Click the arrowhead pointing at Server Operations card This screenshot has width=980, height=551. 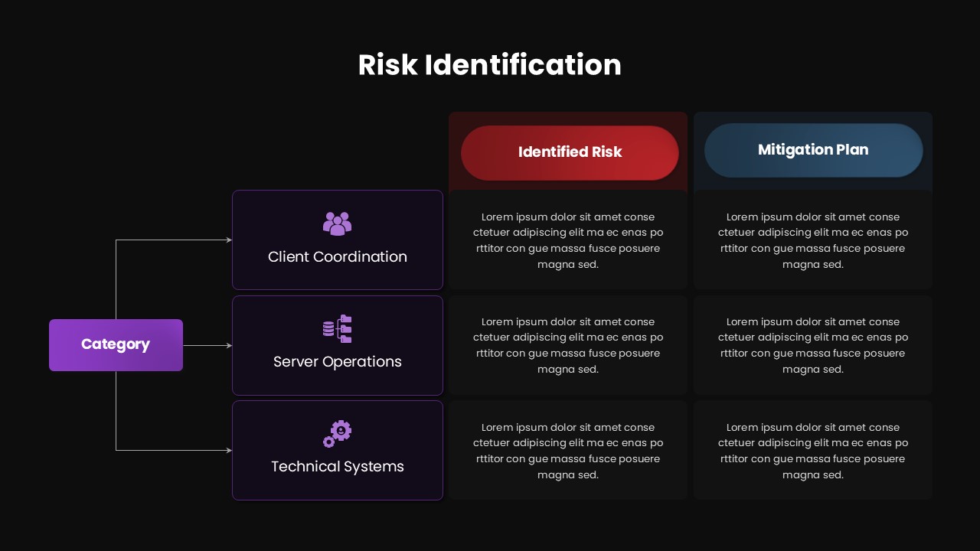(x=228, y=346)
